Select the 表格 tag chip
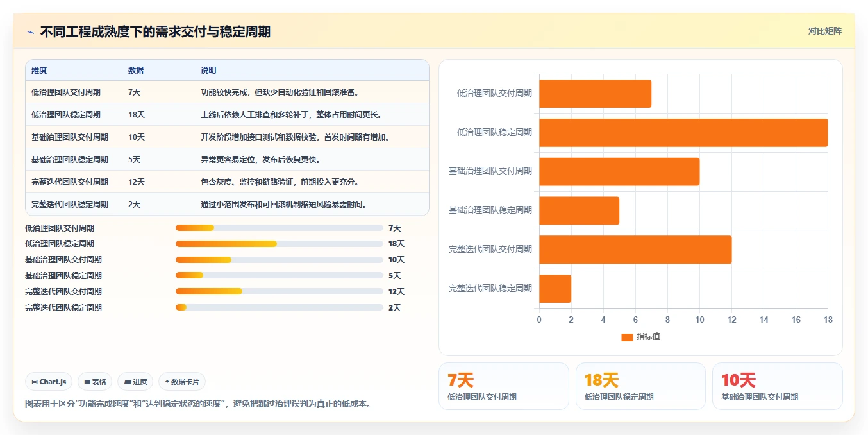This screenshot has width=868, height=435. (95, 382)
